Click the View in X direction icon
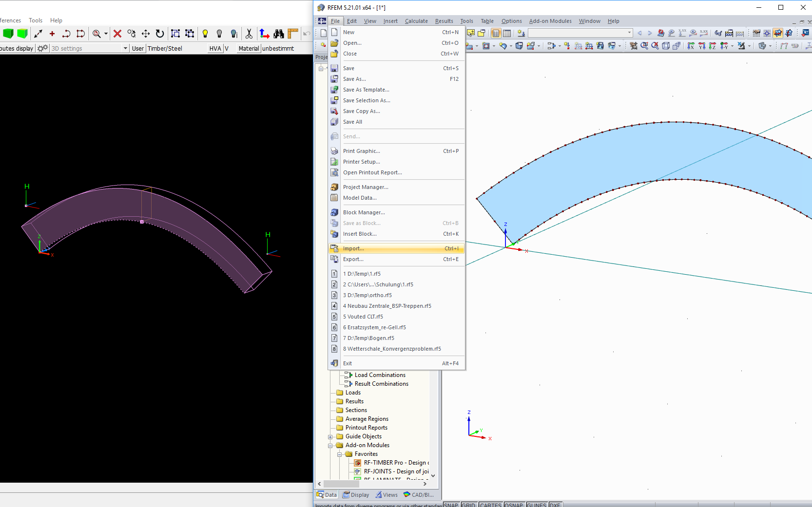The width and height of the screenshot is (812, 507). tap(691, 46)
